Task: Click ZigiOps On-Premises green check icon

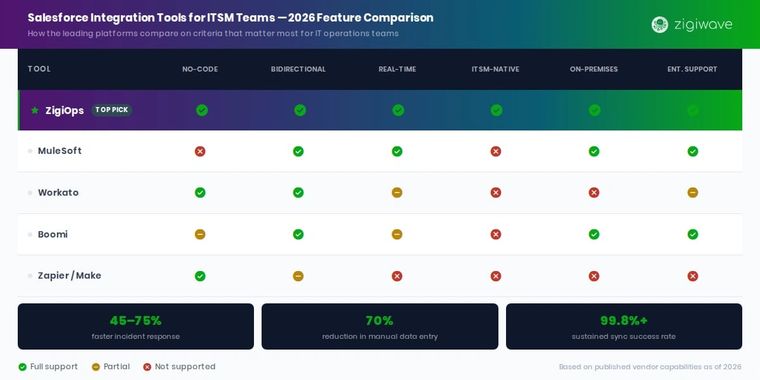Action: coord(595,111)
